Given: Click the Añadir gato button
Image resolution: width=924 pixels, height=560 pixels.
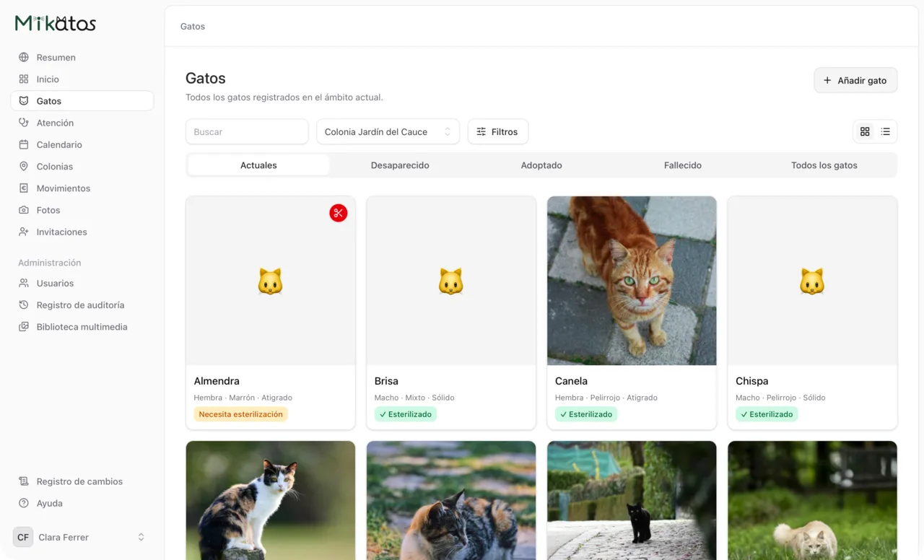Looking at the screenshot, I should 855,80.
